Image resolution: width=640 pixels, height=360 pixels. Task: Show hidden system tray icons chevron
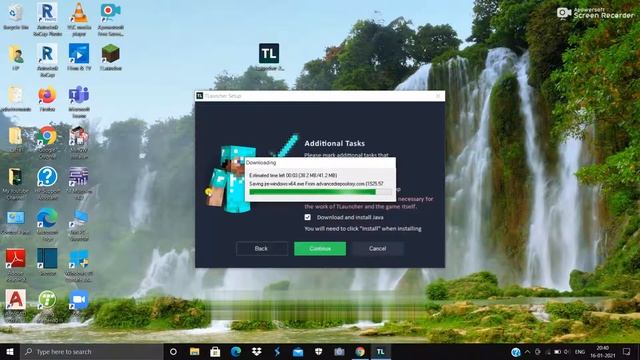click(528, 351)
